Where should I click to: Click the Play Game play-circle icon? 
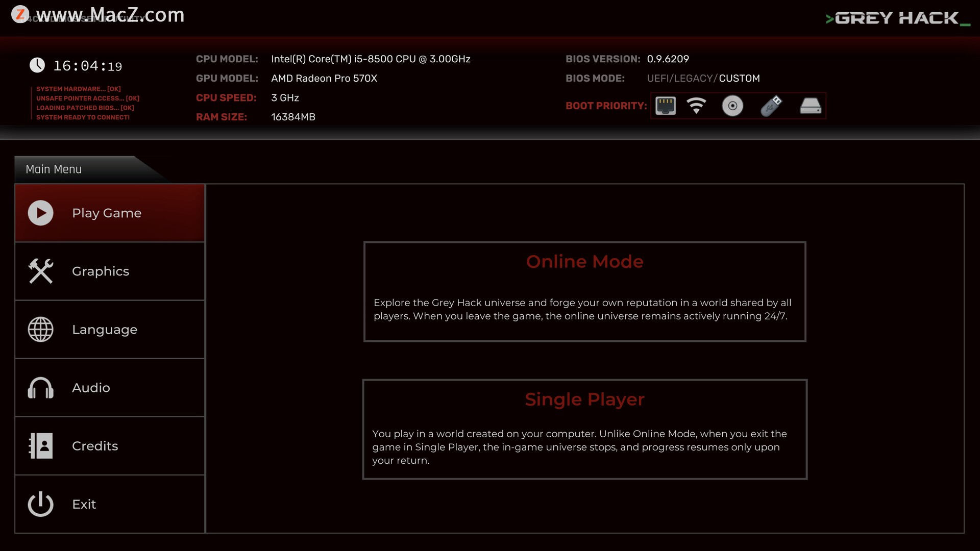tap(40, 213)
